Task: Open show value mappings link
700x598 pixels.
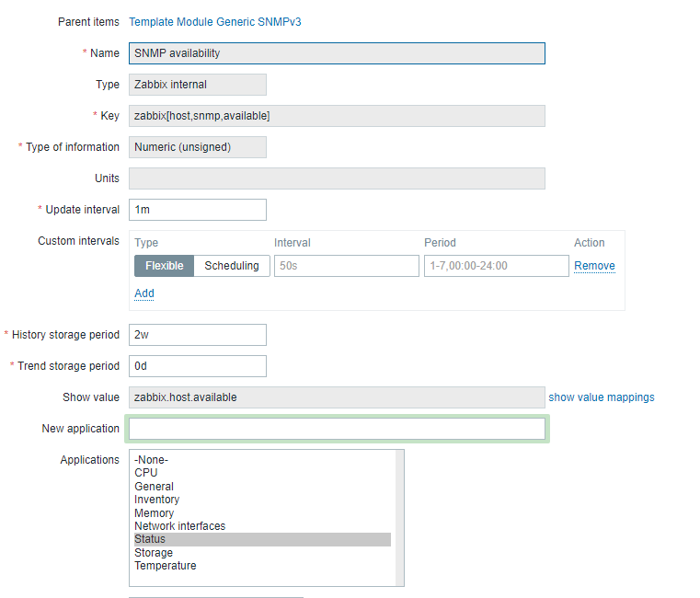Action: [x=602, y=397]
